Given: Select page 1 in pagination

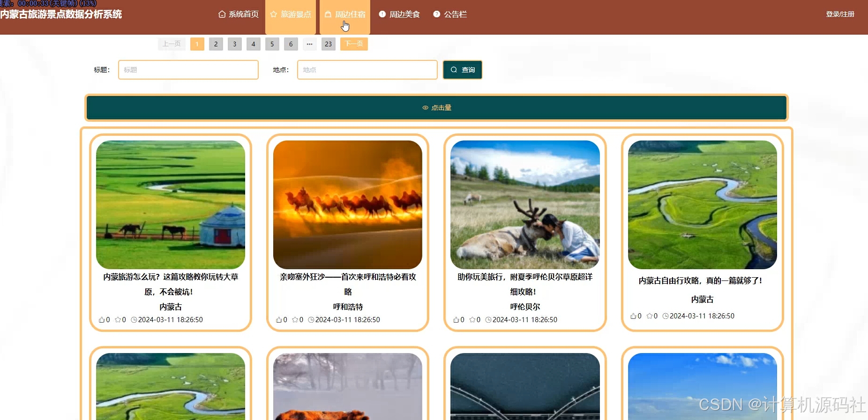Looking at the screenshot, I should coord(197,44).
